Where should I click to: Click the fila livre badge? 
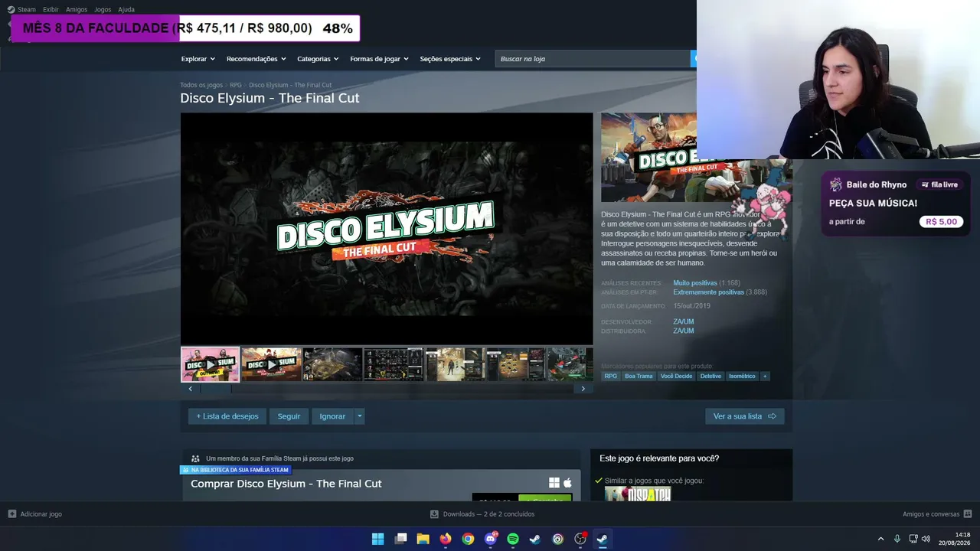(x=939, y=184)
